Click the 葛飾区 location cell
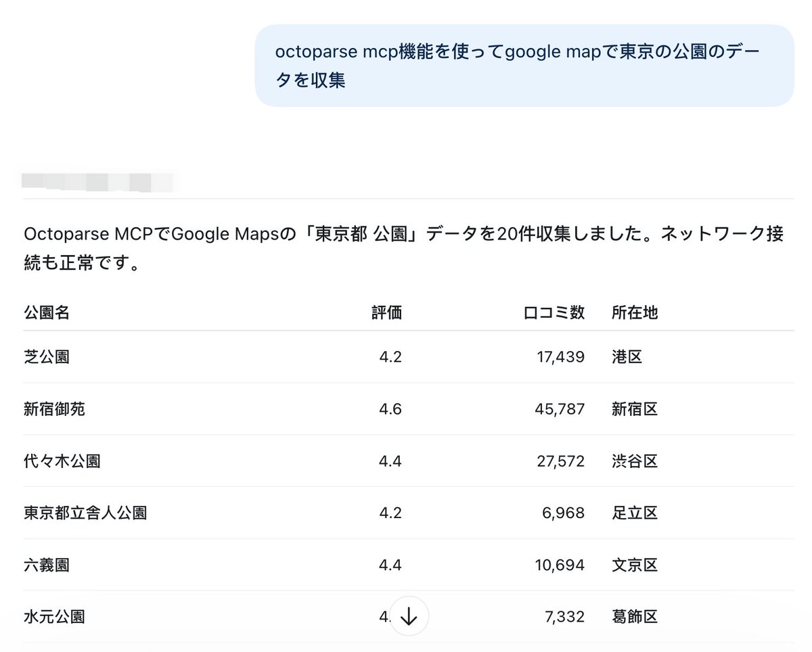 [x=635, y=617]
